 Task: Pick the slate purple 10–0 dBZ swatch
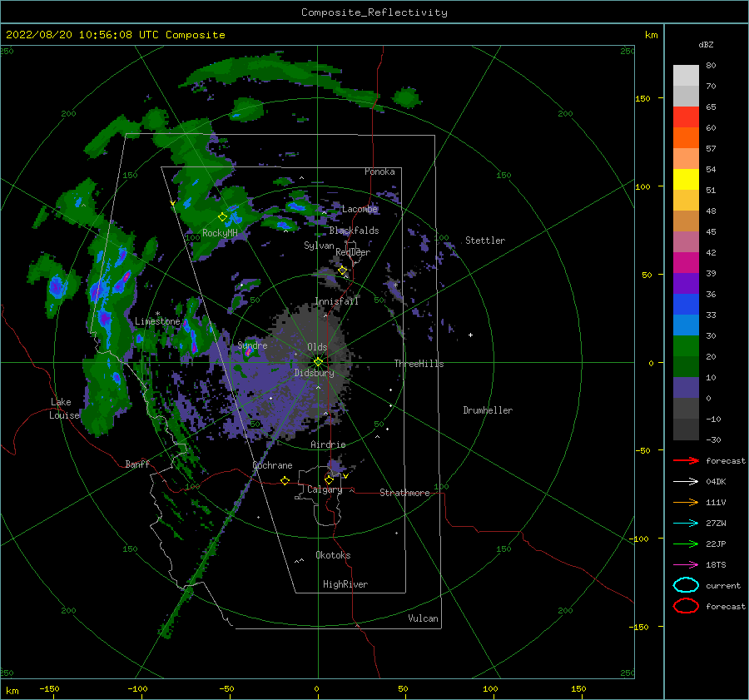(x=686, y=388)
